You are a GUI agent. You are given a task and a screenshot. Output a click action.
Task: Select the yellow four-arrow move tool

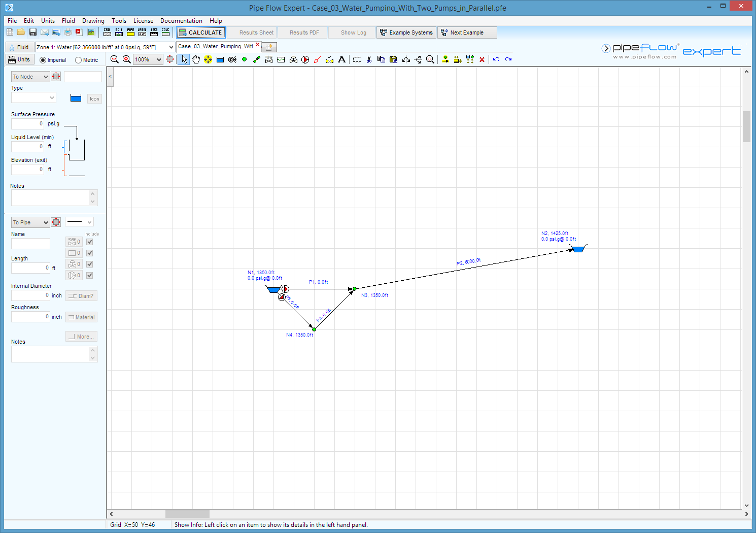tap(208, 59)
